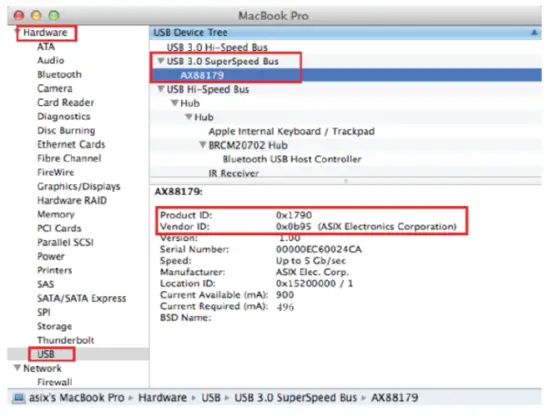Select Hardware RAID in the sidebar
The image size is (550, 416).
(72, 200)
